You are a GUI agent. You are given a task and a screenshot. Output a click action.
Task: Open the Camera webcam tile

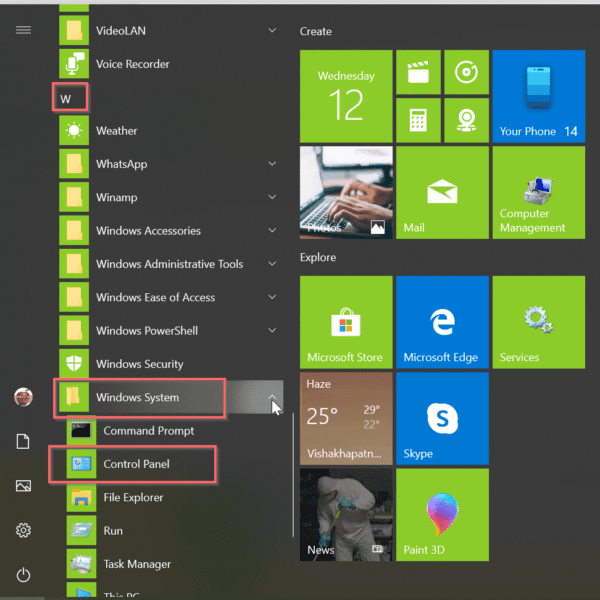[465, 120]
